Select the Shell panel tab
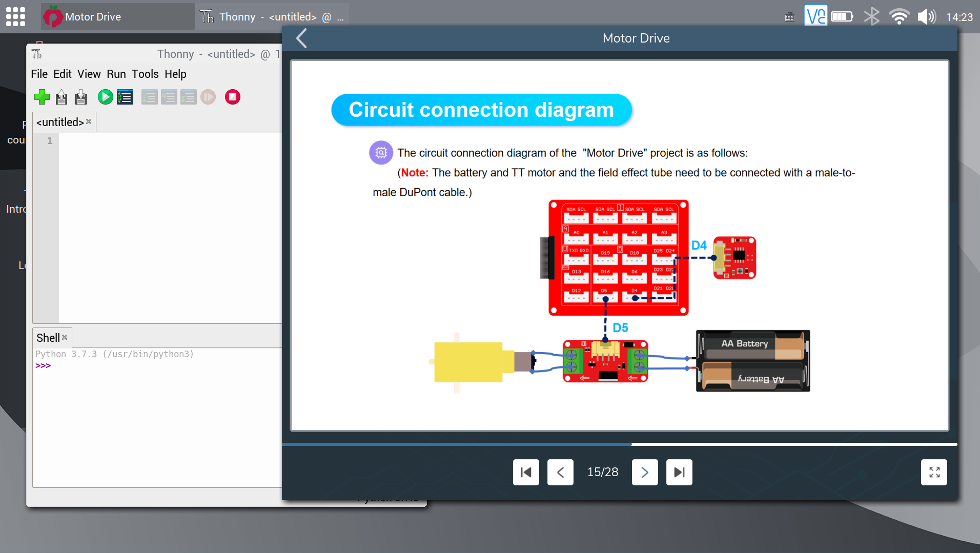The image size is (980, 553). (x=48, y=338)
